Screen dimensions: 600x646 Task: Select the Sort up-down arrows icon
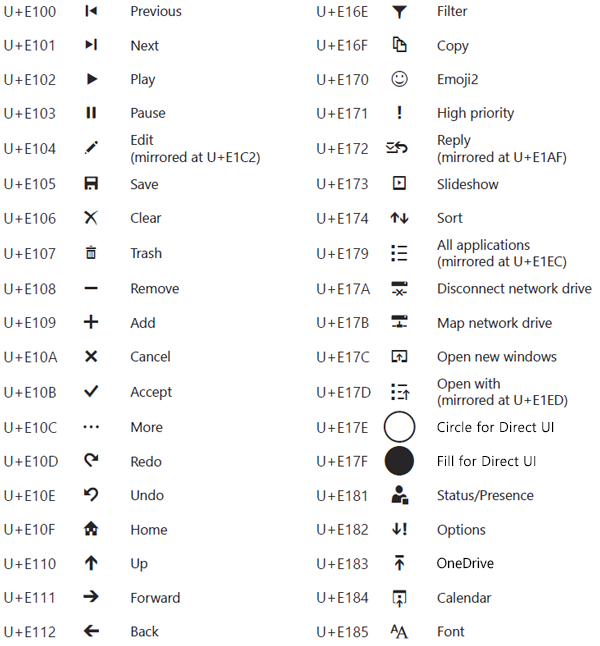tap(399, 218)
